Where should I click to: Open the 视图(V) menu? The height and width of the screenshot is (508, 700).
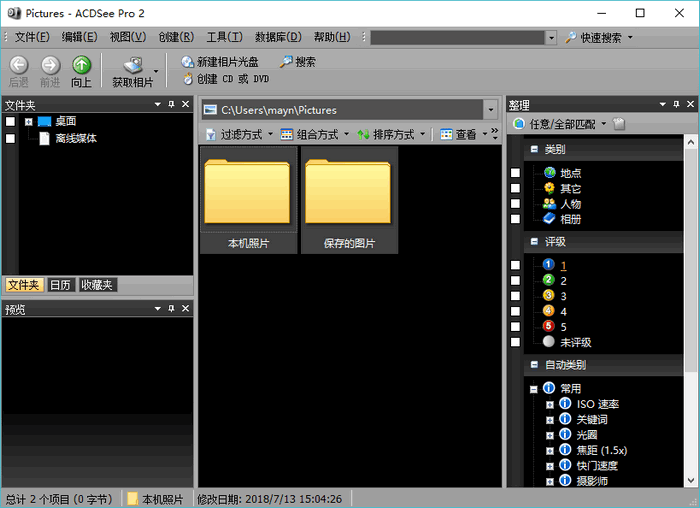pyautogui.click(x=128, y=37)
